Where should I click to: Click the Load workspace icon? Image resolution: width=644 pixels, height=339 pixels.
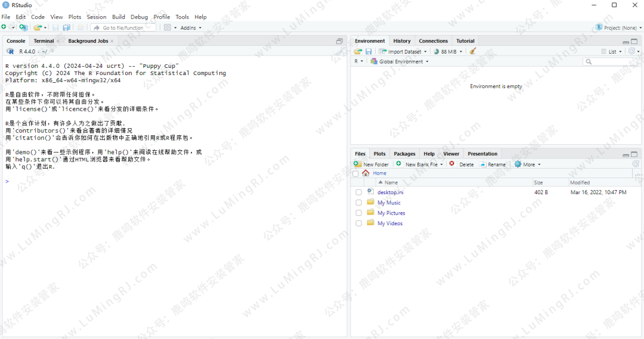(358, 51)
